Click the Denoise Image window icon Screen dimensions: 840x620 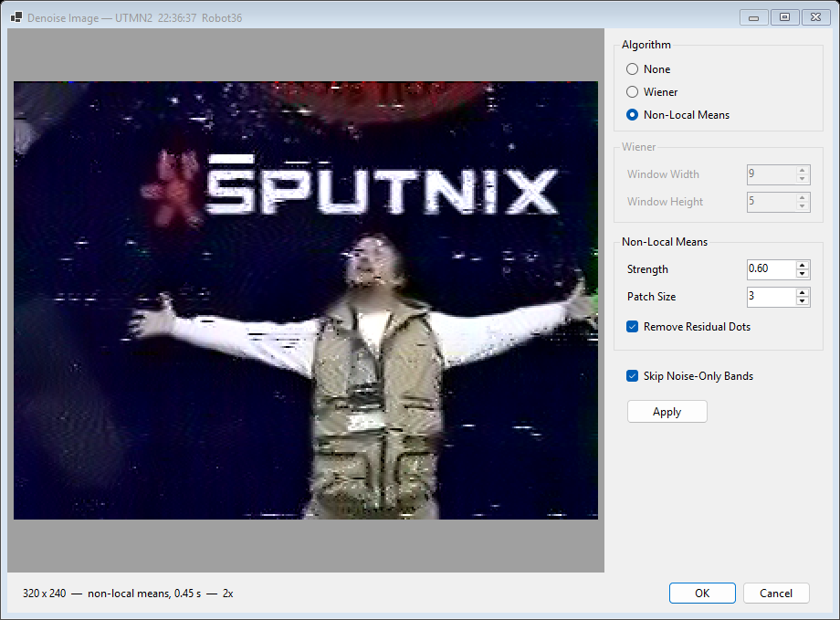16,17
